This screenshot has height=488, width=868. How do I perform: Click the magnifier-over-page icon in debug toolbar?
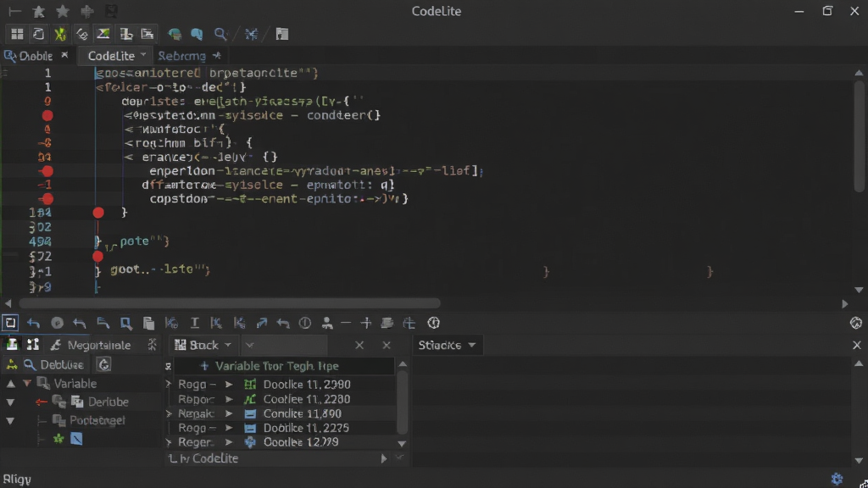click(x=126, y=323)
